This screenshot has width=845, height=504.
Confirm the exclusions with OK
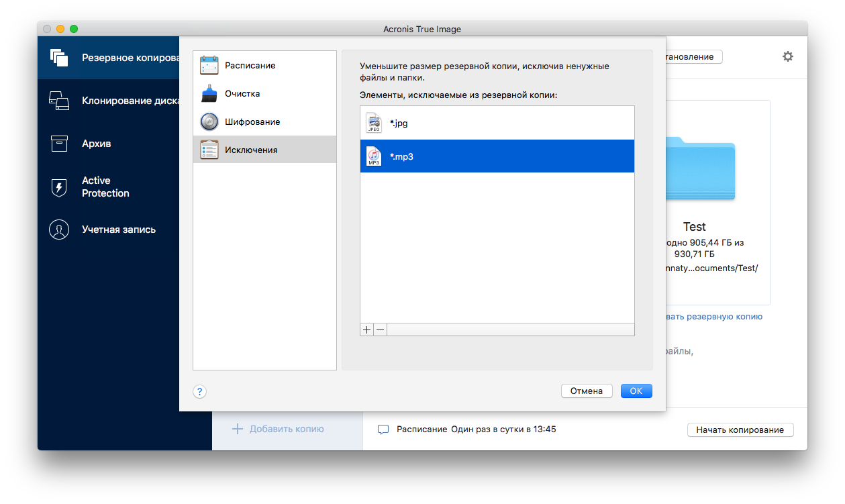[x=636, y=391]
